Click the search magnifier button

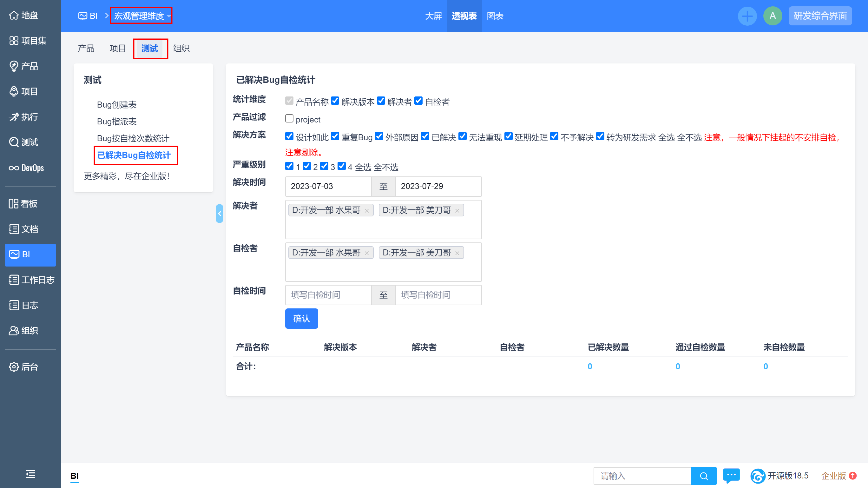(704, 476)
